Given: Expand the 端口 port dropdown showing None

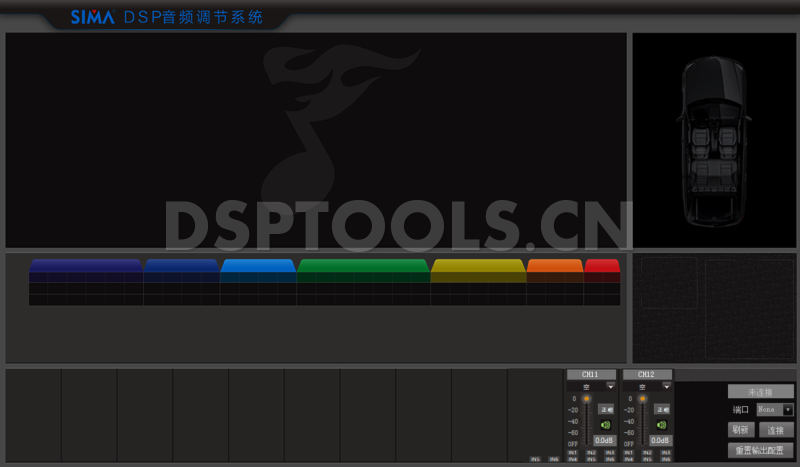Looking at the screenshot, I should [x=775, y=409].
